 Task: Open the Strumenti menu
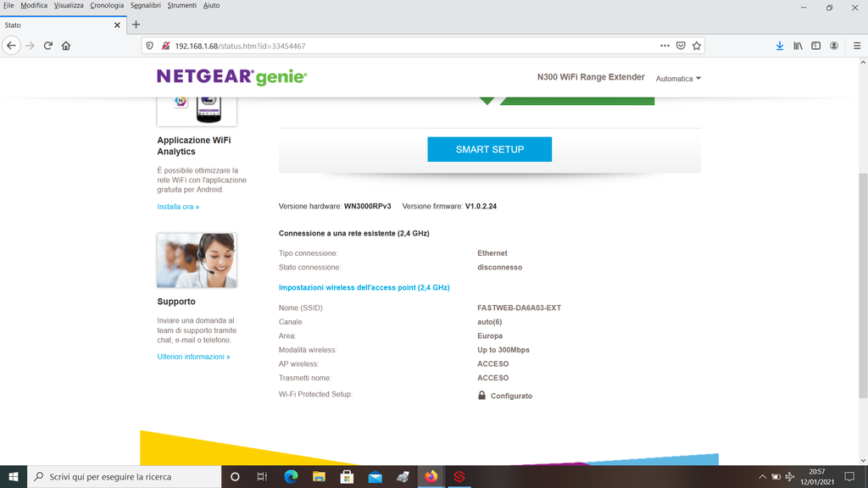(x=181, y=6)
